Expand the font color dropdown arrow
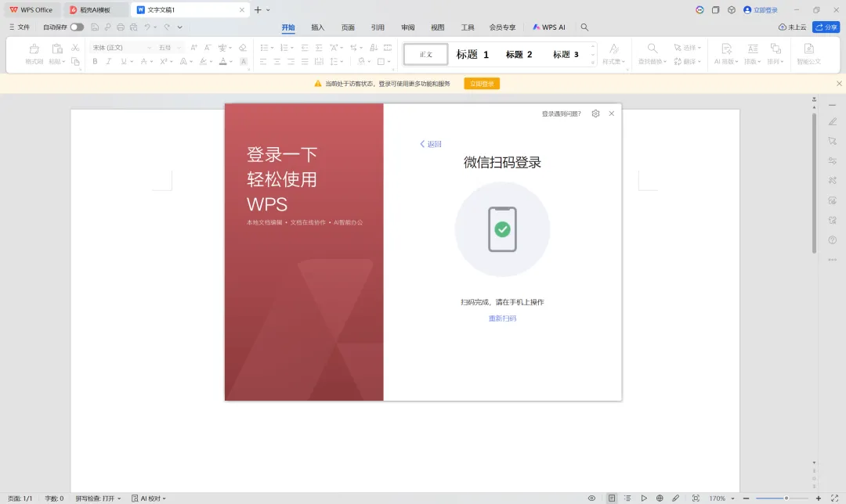Image resolution: width=846 pixels, height=504 pixels. click(x=231, y=62)
